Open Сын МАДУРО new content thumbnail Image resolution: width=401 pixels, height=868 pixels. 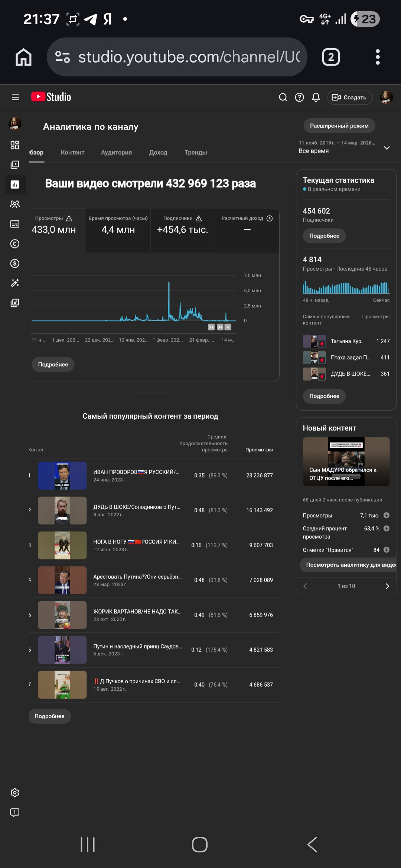(x=346, y=461)
